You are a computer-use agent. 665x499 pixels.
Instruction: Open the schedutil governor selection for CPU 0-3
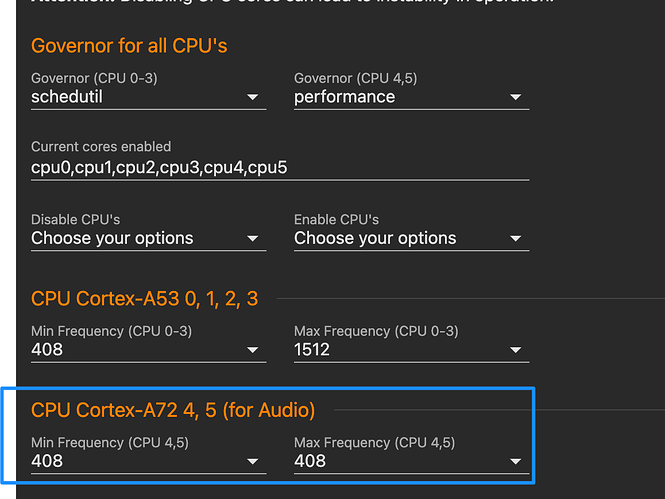(x=148, y=97)
